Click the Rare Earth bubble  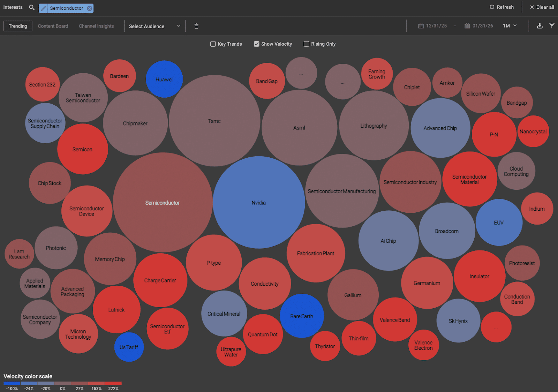point(302,316)
